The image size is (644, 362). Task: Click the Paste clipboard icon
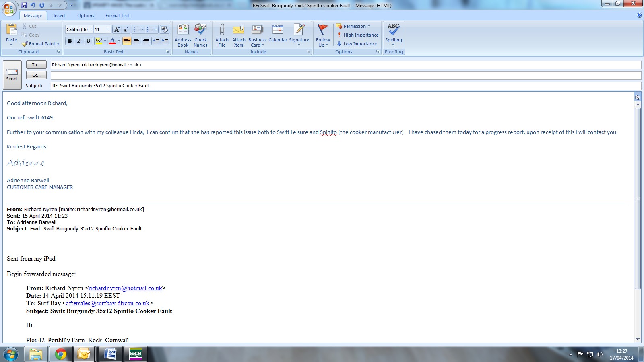click(x=11, y=30)
